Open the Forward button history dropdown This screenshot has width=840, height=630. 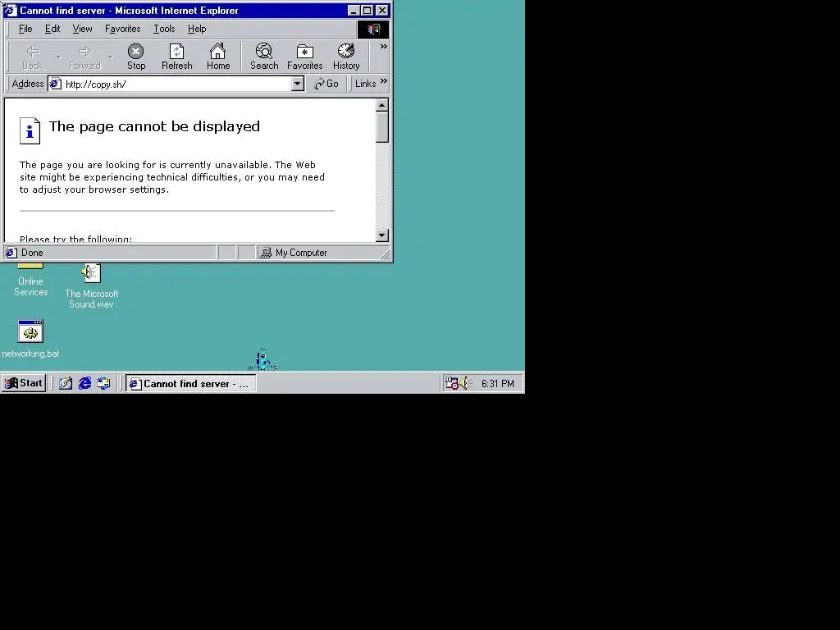[111, 57]
